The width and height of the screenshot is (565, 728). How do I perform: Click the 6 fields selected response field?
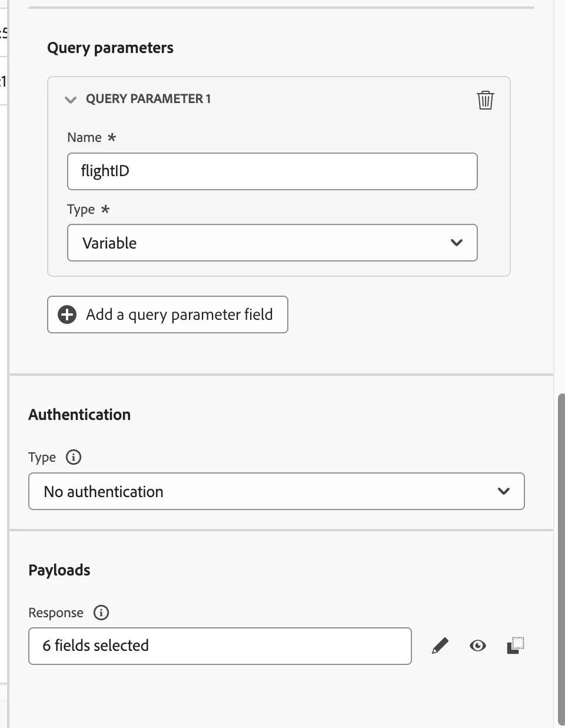pyautogui.click(x=220, y=646)
